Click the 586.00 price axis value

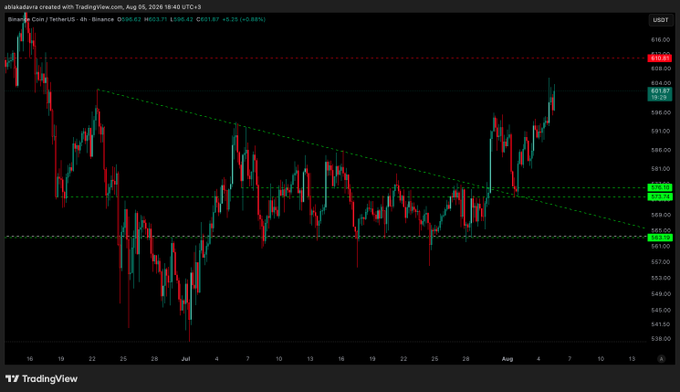point(660,150)
